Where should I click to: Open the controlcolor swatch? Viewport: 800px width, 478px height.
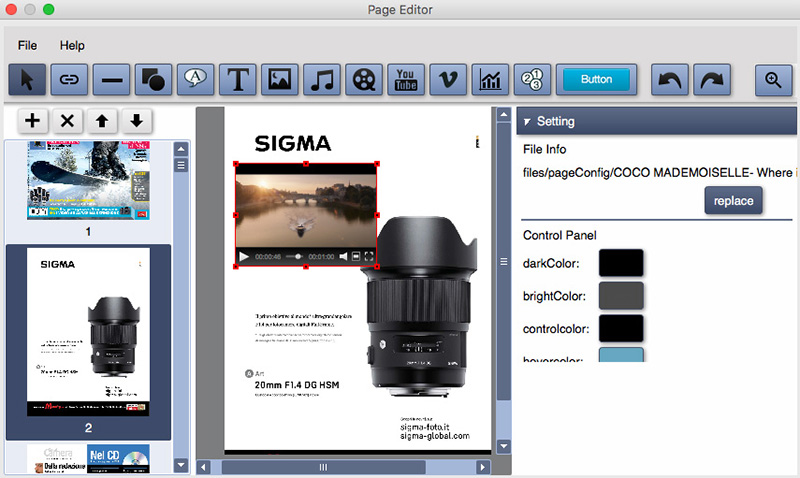(621, 328)
